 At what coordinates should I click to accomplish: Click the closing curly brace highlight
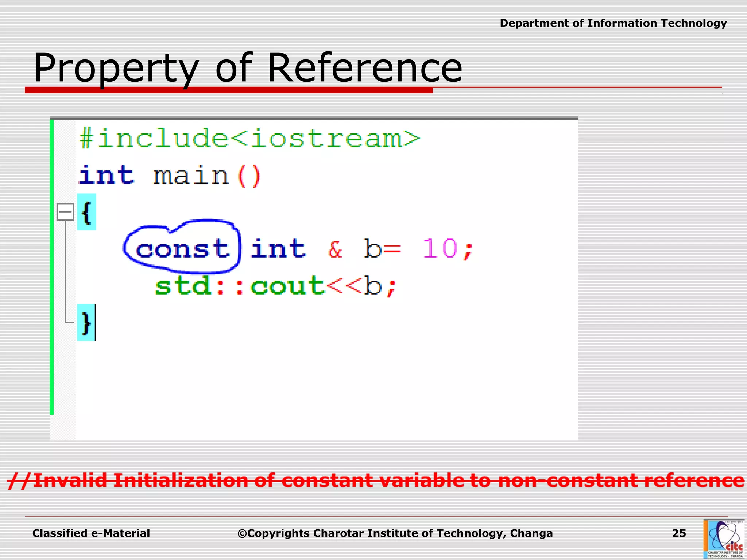[x=86, y=323]
